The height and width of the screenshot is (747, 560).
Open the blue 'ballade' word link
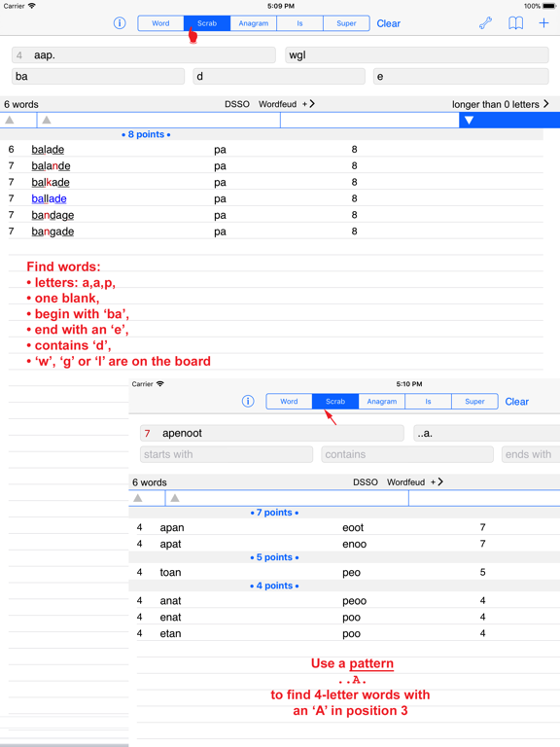pos(49,198)
